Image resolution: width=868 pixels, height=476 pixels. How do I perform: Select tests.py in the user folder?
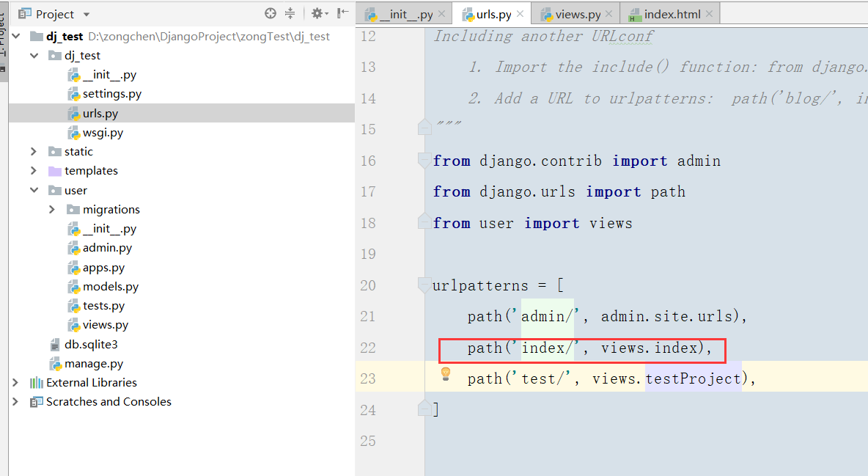coord(103,305)
